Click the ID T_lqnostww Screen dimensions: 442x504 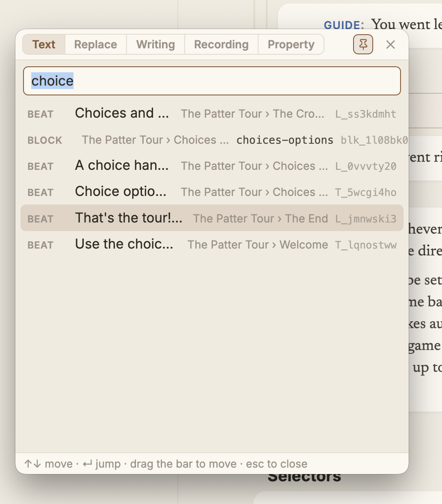click(365, 245)
